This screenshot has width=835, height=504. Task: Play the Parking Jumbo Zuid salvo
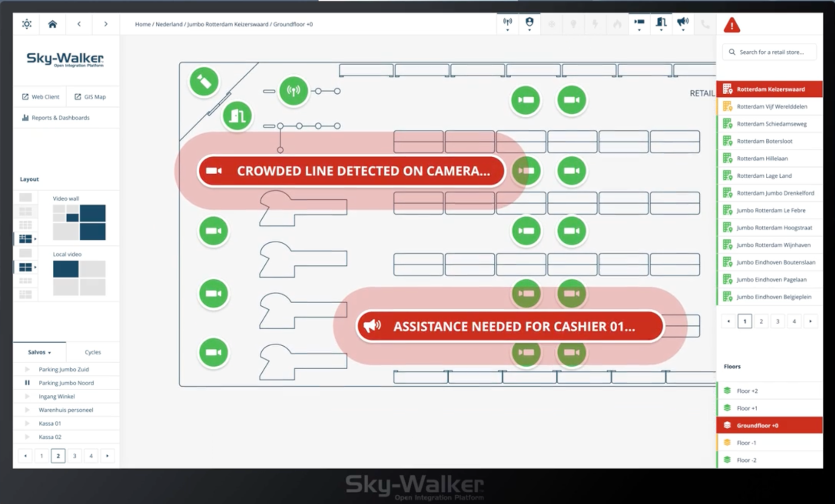(x=27, y=369)
